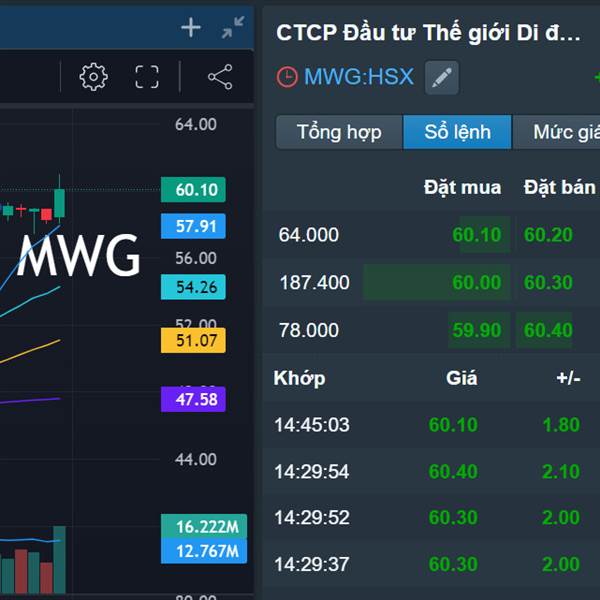Click bid volume 64.000

click(x=308, y=235)
